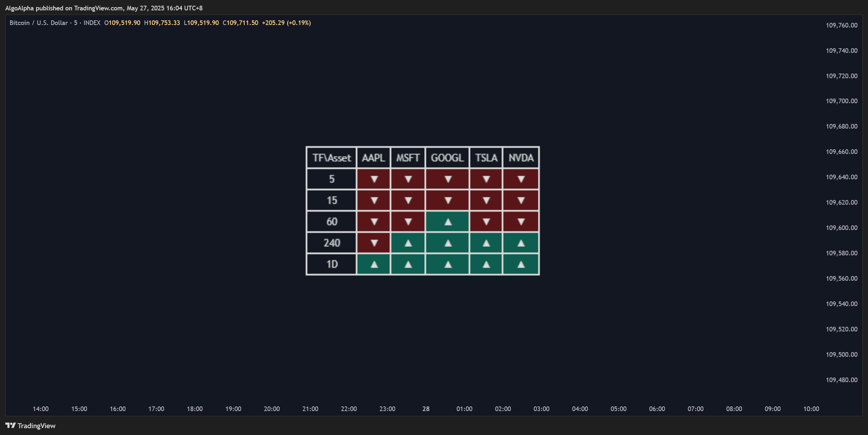Click the 15 timeframe row label
Image resolution: width=868 pixels, height=435 pixels.
pyautogui.click(x=331, y=200)
